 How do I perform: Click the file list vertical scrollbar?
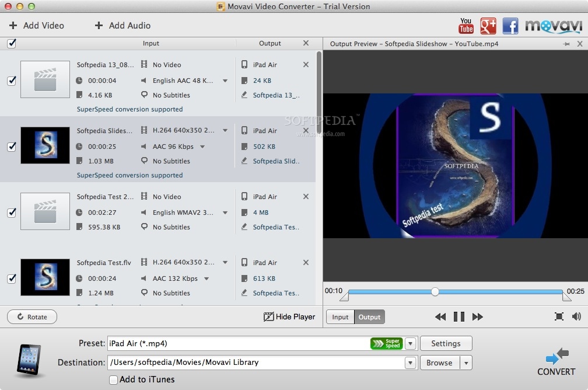coord(319,92)
